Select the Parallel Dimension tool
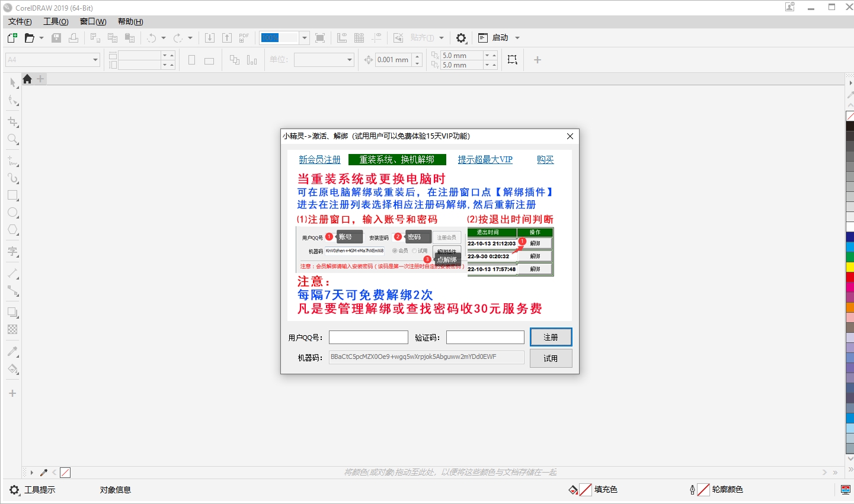This screenshot has width=854, height=504. (13, 274)
